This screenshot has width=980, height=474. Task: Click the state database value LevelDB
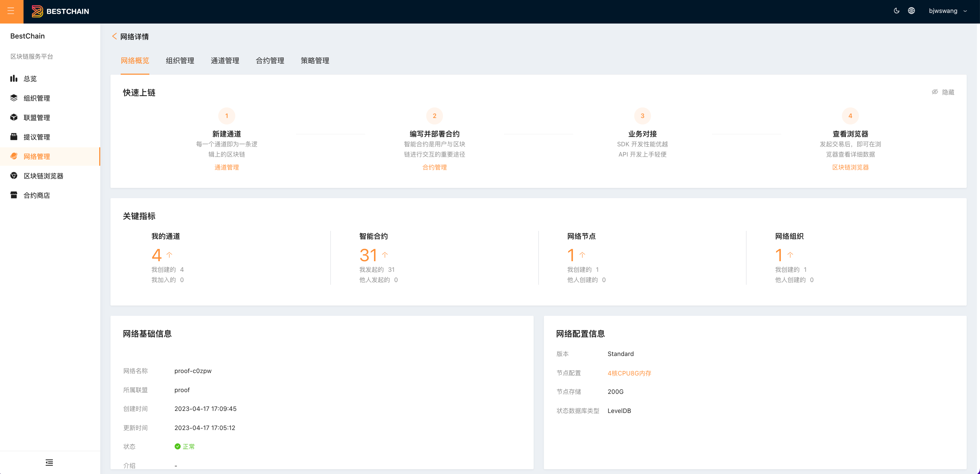click(619, 411)
